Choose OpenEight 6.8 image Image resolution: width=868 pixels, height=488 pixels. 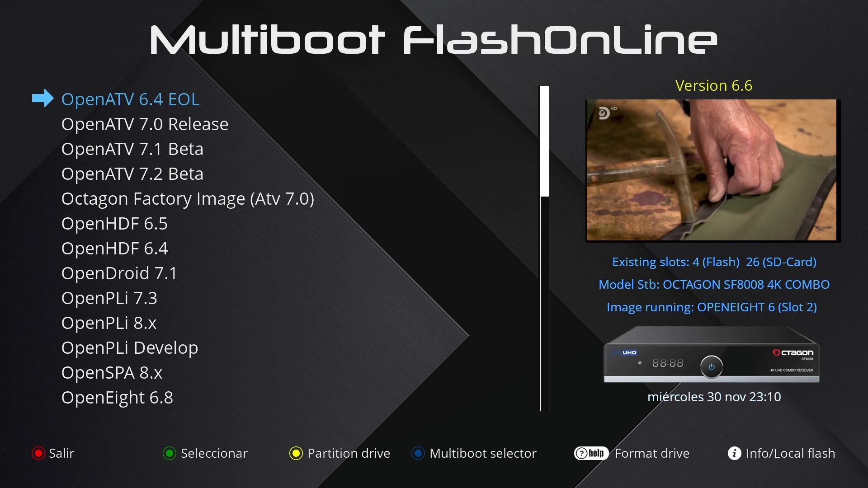[x=117, y=398]
